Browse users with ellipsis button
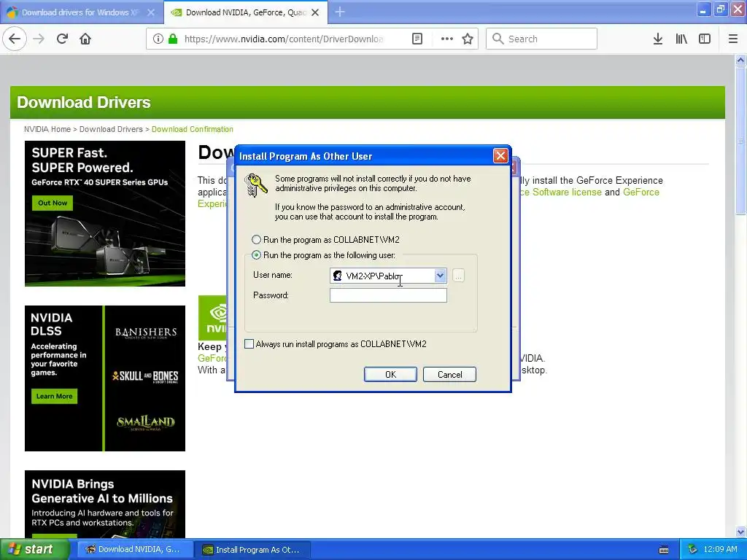Viewport: 747px width, 560px height. (x=458, y=276)
